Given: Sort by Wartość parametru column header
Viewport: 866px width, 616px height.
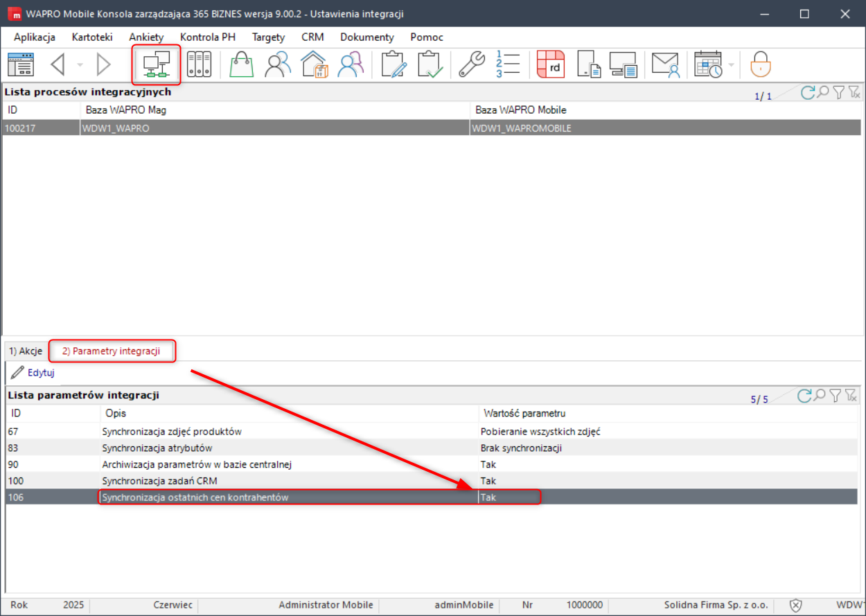Looking at the screenshot, I should [524, 414].
